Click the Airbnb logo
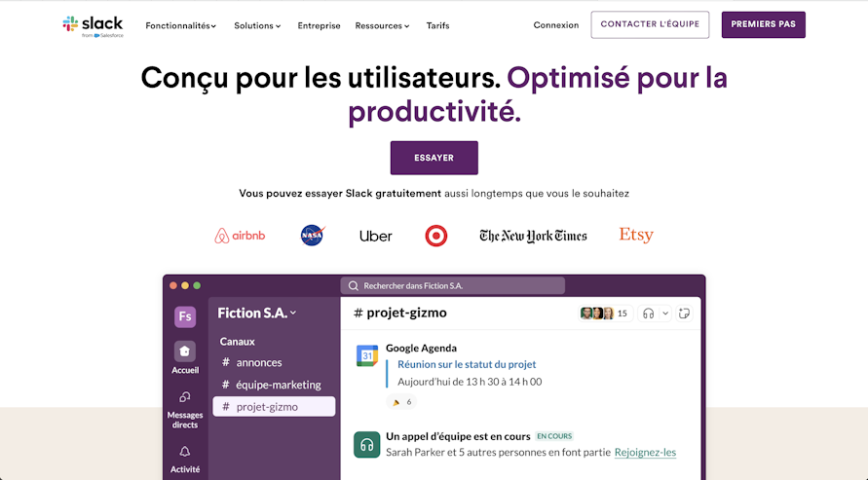Screen dimensions: 868x480 click(x=240, y=236)
